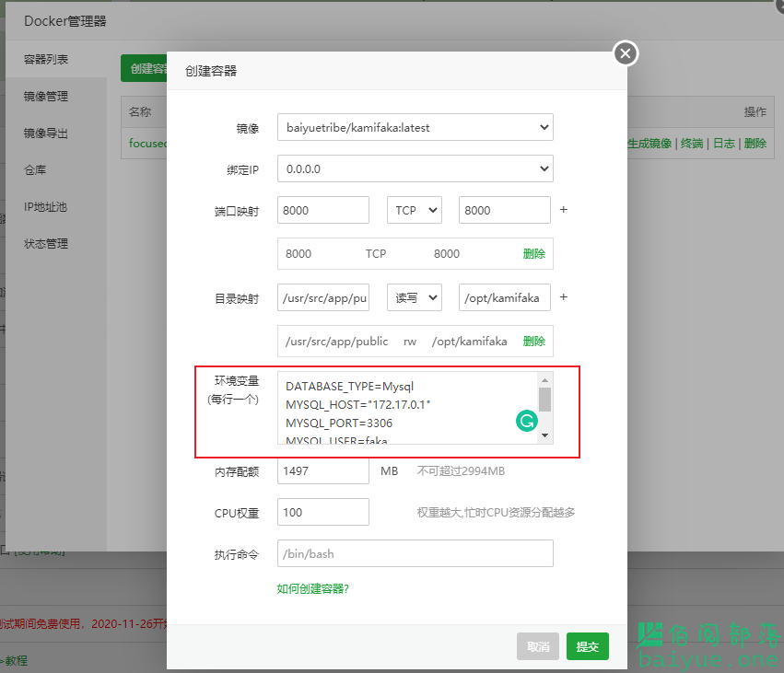Click plus icon to add directory mapping
The width and height of the screenshot is (784, 673).
(564, 297)
